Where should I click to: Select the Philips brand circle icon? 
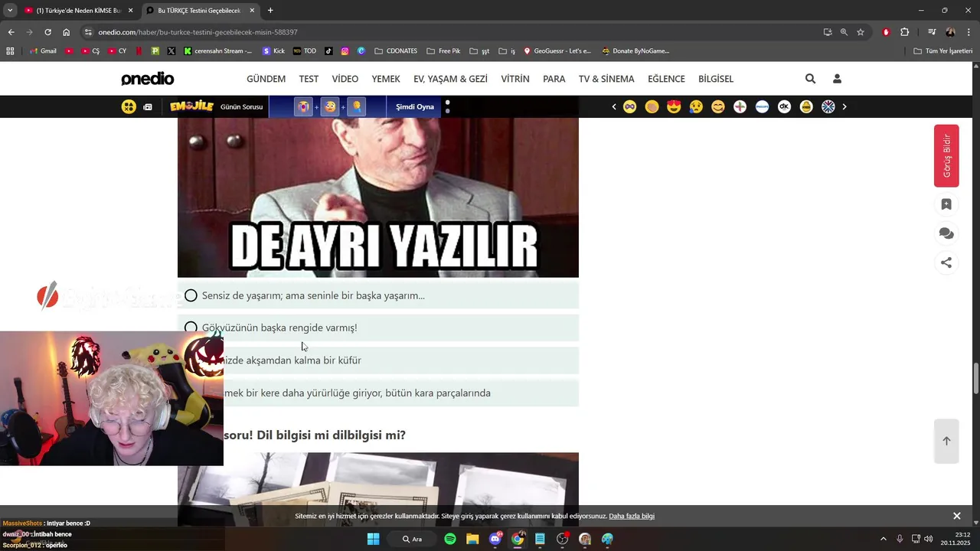click(x=762, y=107)
